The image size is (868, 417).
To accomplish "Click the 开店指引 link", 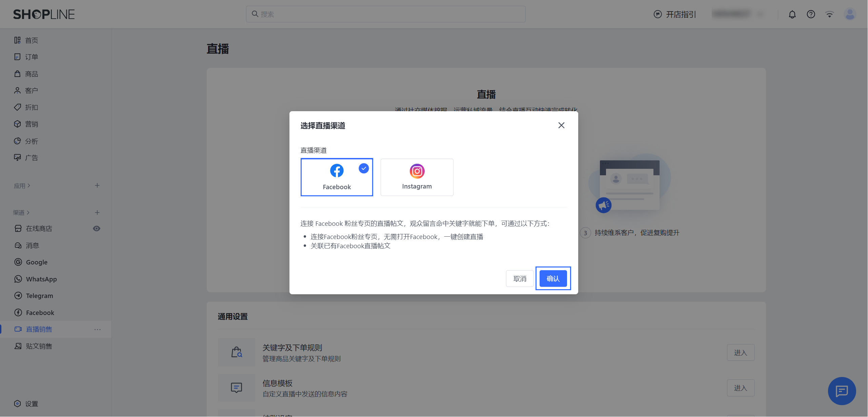I will click(681, 14).
